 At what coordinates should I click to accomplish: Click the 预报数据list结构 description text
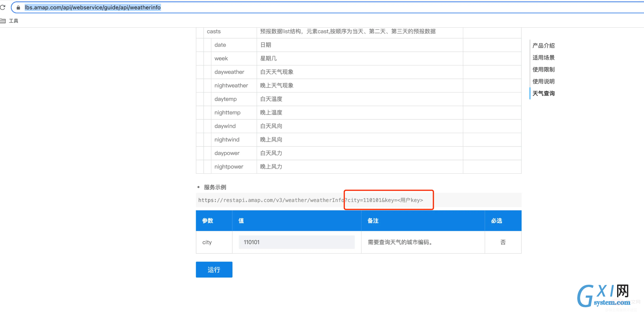348,31
